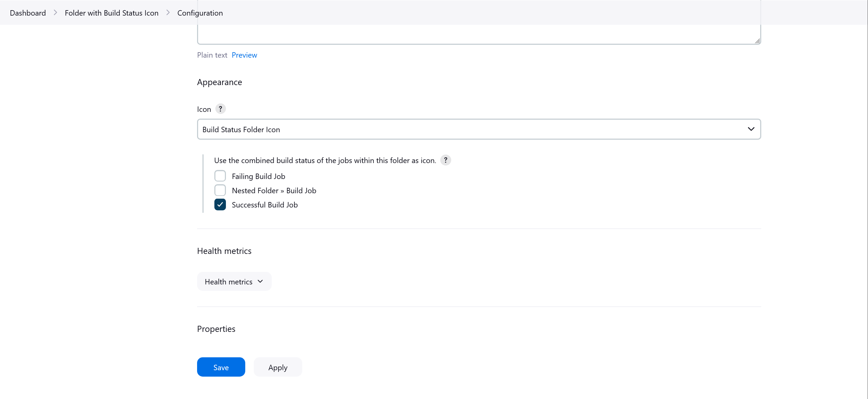Click the Appearance section header

coord(220,81)
